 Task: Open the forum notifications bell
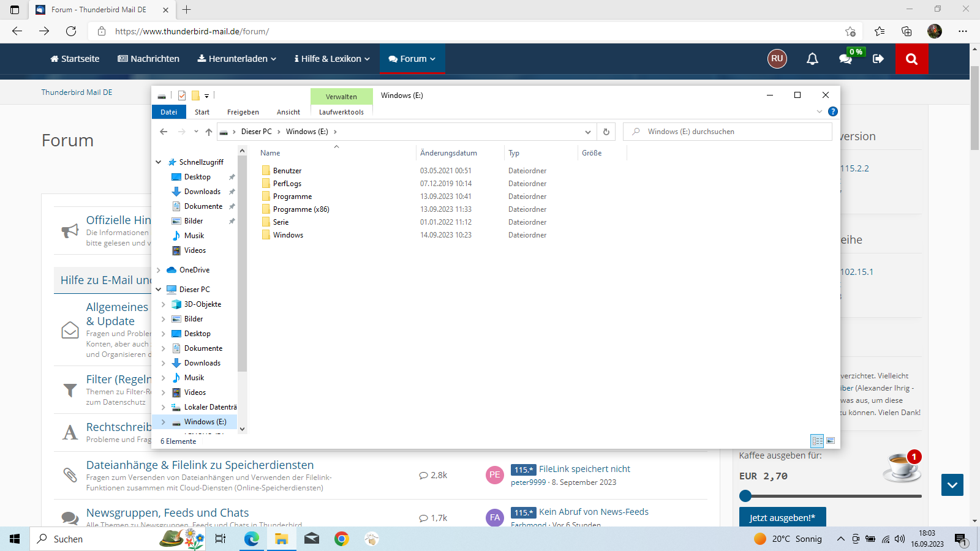(x=812, y=59)
